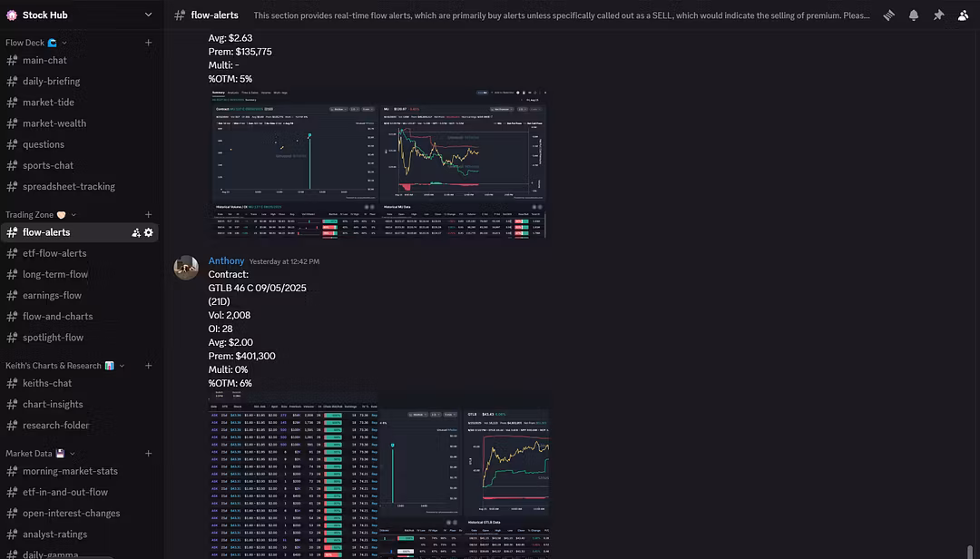Screen dimensions: 980x559
Task: Add channel to Flow Deck with plus icon
Action: [149, 43]
